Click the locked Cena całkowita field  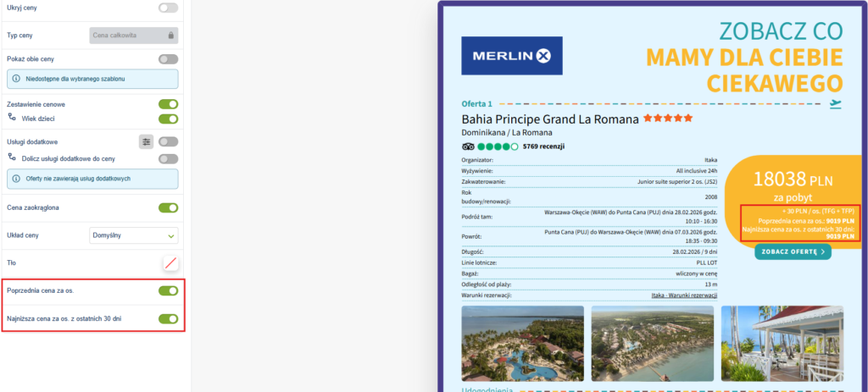point(133,36)
